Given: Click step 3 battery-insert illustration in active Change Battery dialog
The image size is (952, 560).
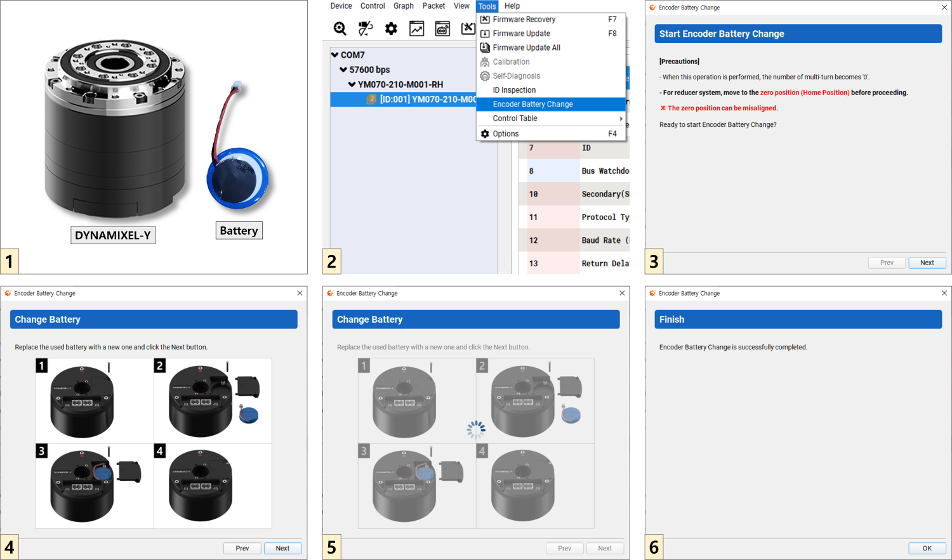Looking at the screenshot, I should [95, 486].
